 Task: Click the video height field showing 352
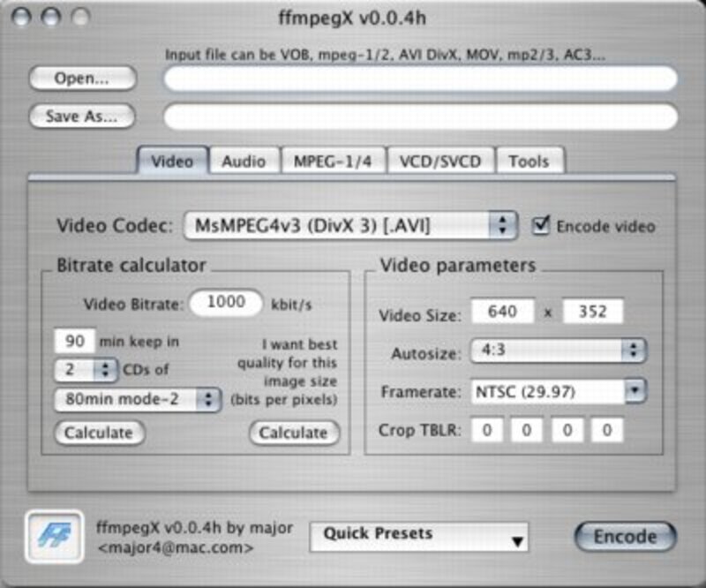593,311
